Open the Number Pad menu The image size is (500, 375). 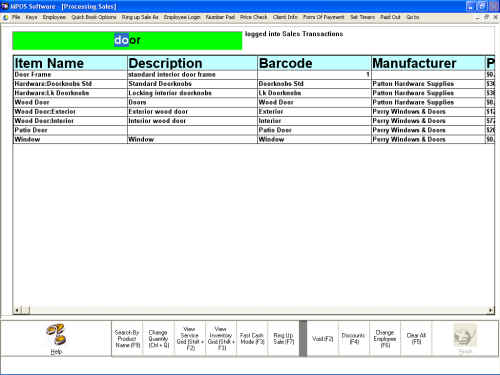pos(220,17)
